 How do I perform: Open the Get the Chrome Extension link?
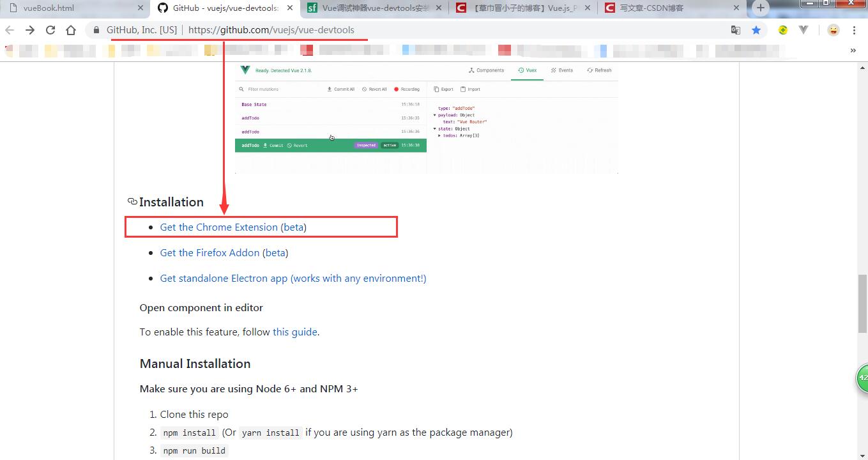coord(219,227)
